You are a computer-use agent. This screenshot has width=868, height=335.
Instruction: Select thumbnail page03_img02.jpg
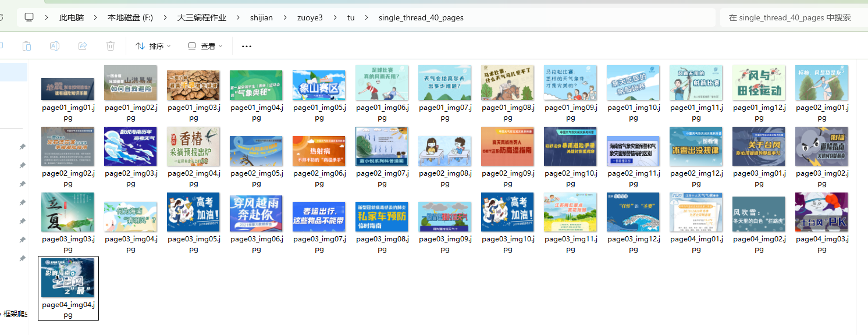(821, 146)
